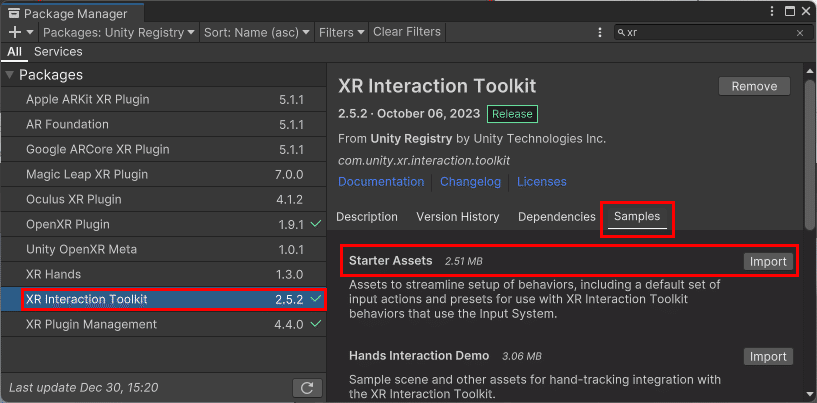Click the installed checkmark beside OpenXR Plugin

tap(316, 224)
